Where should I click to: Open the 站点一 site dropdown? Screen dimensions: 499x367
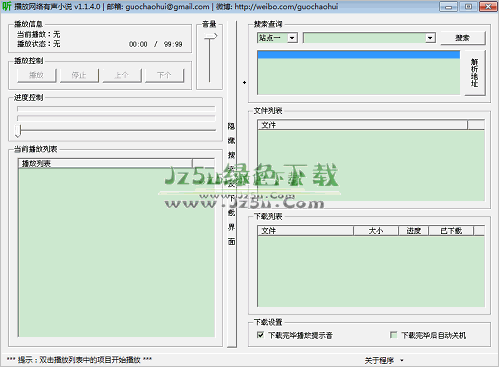point(292,38)
